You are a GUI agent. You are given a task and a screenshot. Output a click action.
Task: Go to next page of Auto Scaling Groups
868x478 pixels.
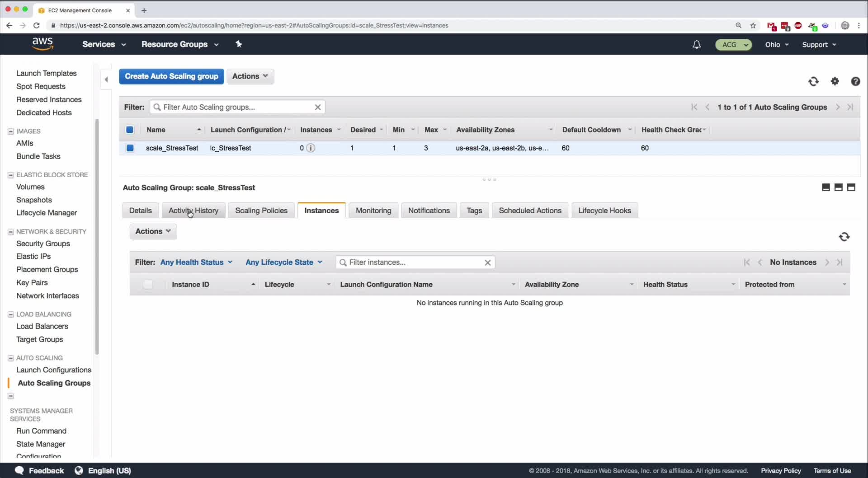[838, 107]
